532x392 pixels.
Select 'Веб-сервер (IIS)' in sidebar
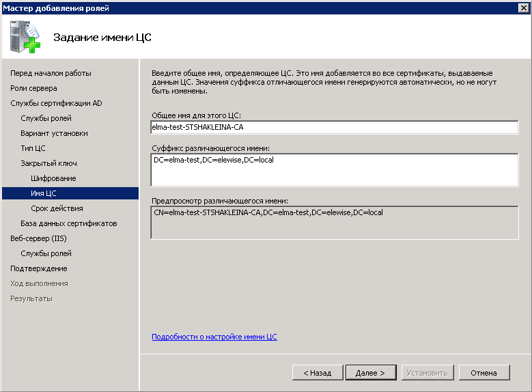pyautogui.click(x=38, y=238)
